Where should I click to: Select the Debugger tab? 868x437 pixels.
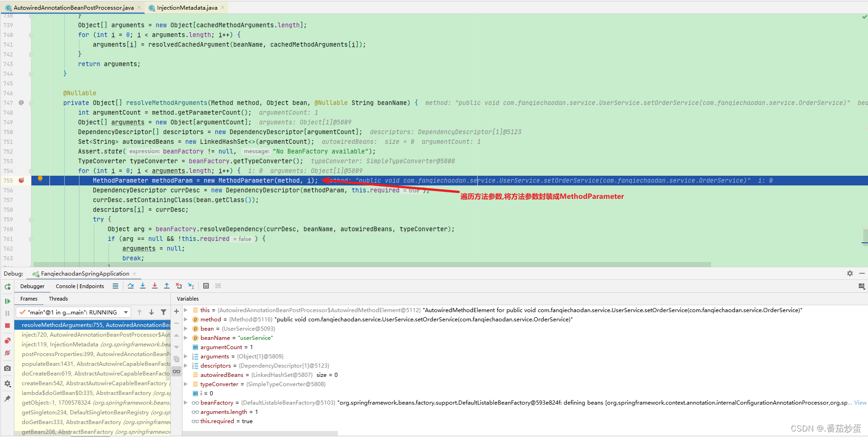32,286
